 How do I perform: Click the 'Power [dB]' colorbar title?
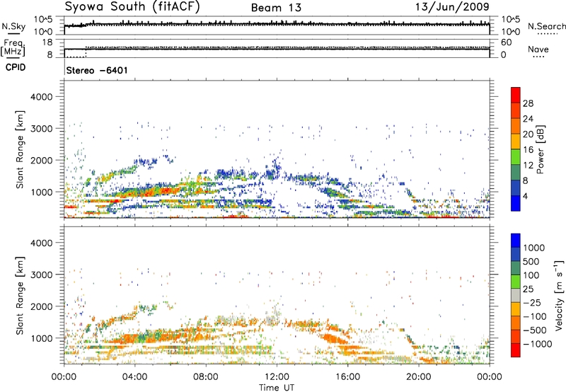(x=541, y=149)
